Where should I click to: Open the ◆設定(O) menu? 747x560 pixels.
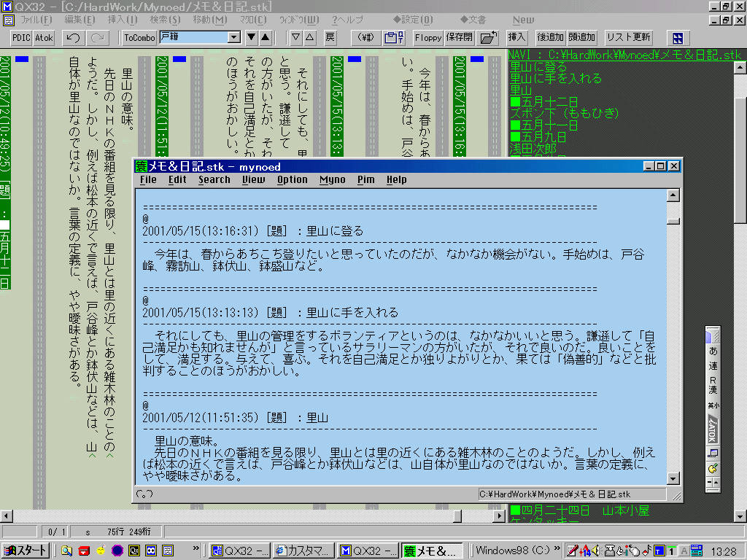[x=413, y=20]
